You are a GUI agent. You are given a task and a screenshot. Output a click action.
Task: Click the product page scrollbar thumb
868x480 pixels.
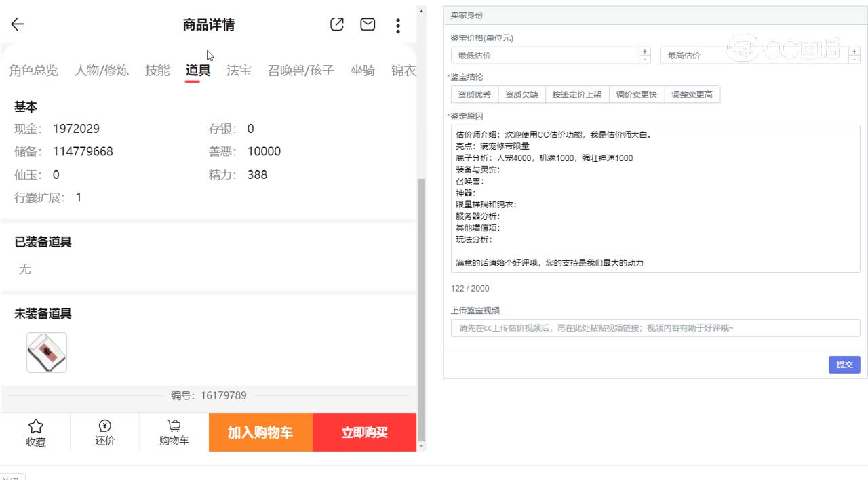pyautogui.click(x=422, y=308)
